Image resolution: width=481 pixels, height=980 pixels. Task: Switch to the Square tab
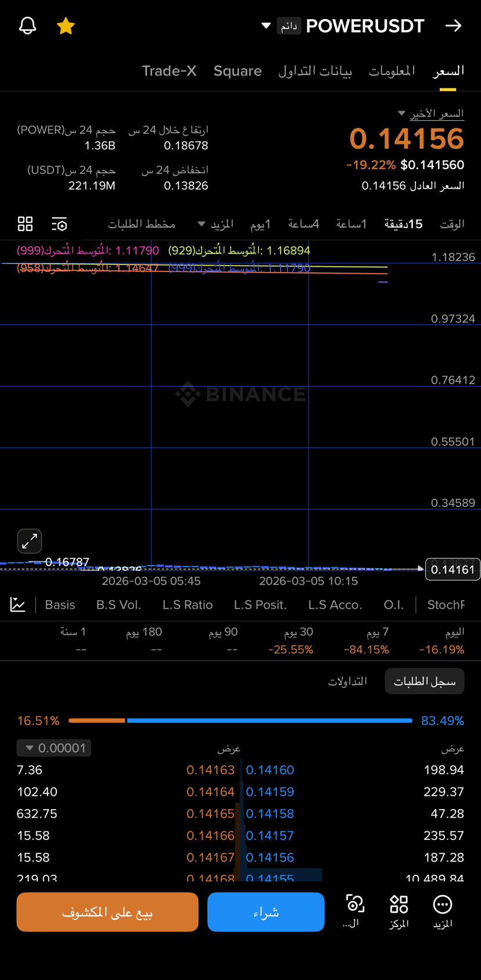[x=238, y=71]
